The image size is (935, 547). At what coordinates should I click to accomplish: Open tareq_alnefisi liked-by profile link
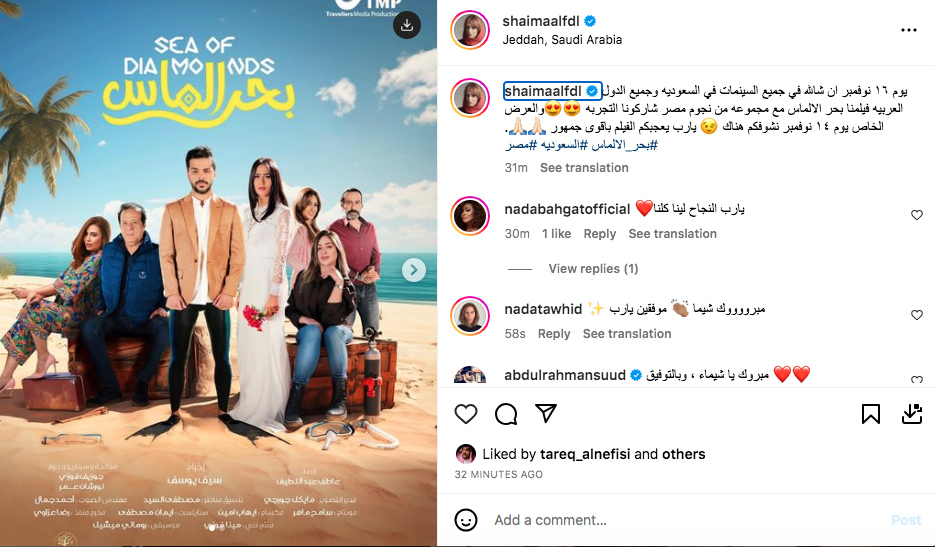[584, 454]
